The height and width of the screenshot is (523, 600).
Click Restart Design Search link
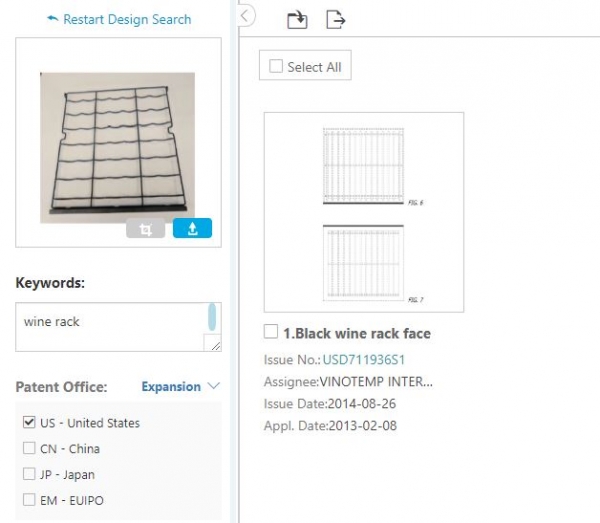(x=126, y=19)
